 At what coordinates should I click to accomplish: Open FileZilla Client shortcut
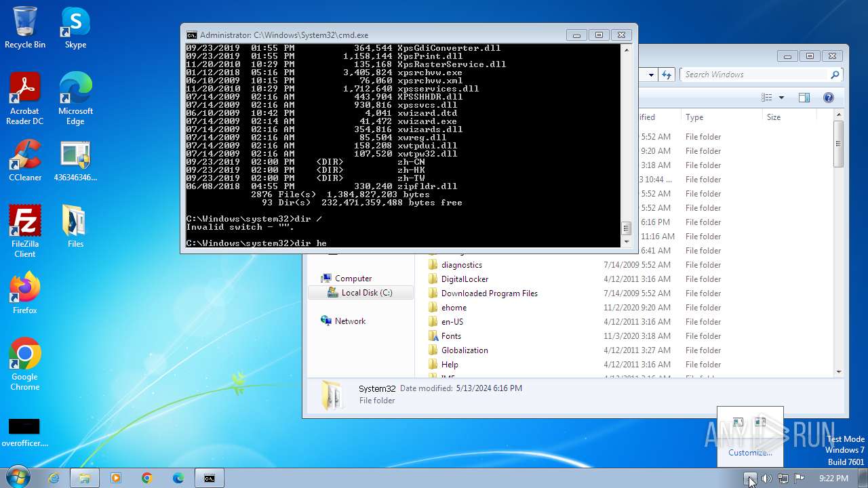(x=25, y=232)
